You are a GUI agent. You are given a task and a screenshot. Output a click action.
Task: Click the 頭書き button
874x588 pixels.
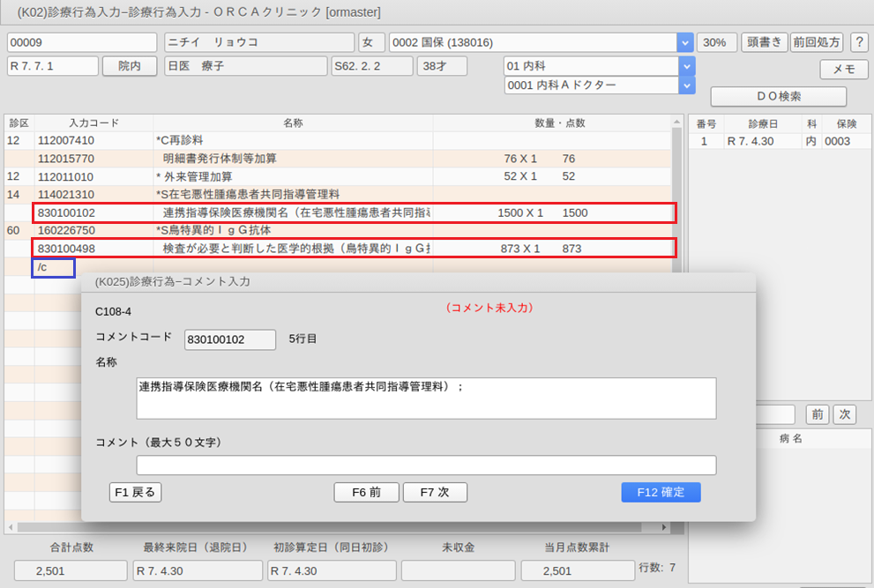[x=764, y=42]
